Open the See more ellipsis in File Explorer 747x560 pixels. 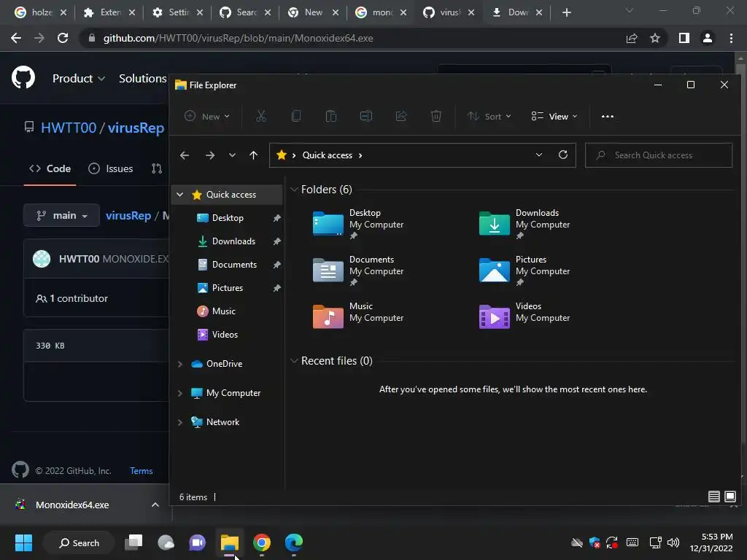point(608,116)
